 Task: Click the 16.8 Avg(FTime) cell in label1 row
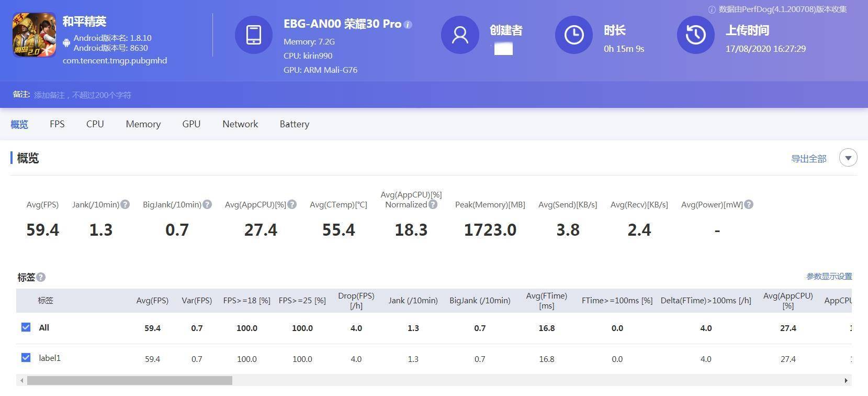[x=547, y=359]
